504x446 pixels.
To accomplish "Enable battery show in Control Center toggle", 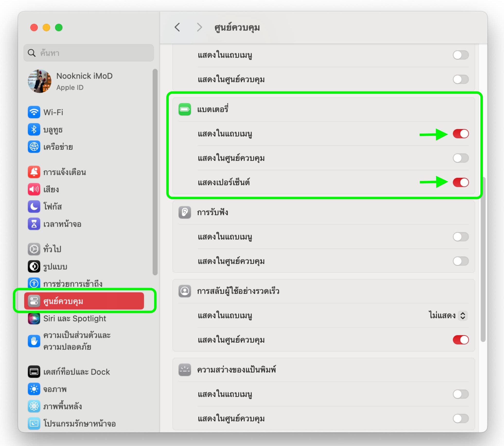I will (460, 158).
